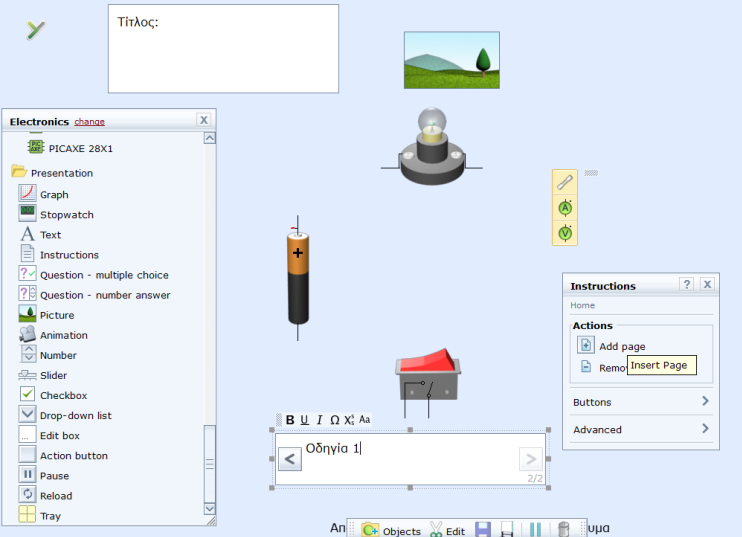Select the wire tool in yellow palette

pos(565,182)
